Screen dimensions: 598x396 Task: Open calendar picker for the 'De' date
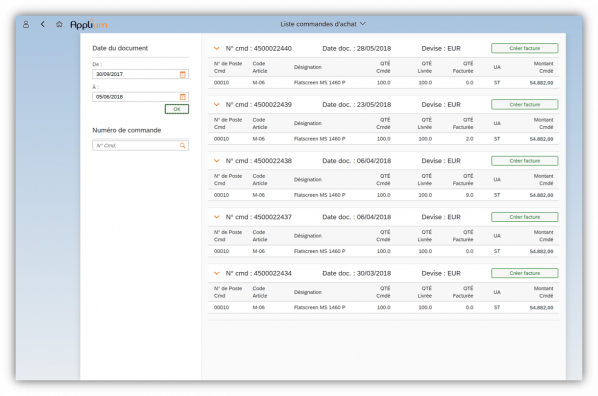(183, 74)
